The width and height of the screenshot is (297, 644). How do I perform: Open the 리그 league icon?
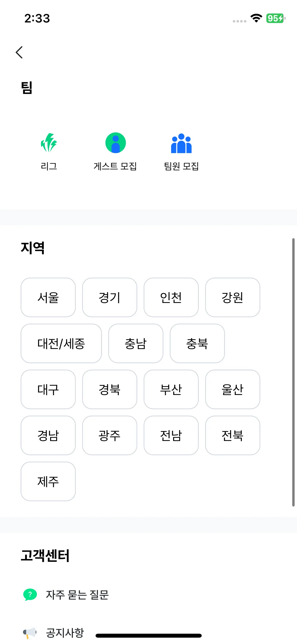coord(49,143)
